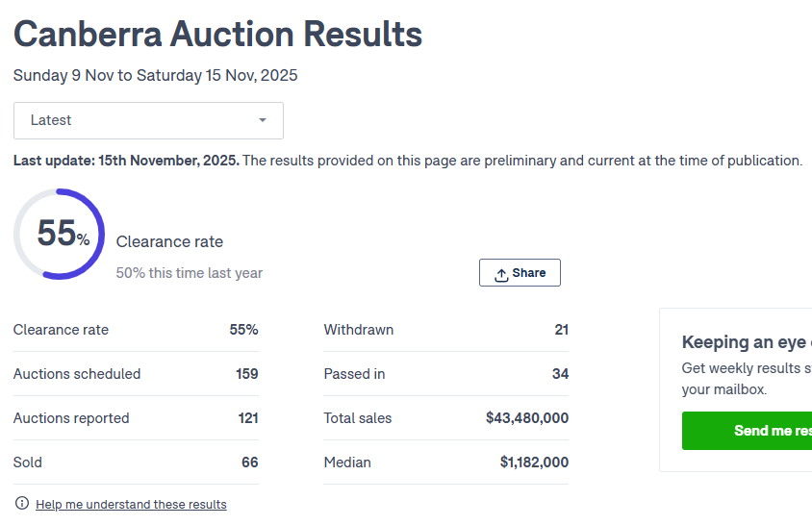Click the Passed in row label
Screen dimensions: 812x525
pos(354,374)
